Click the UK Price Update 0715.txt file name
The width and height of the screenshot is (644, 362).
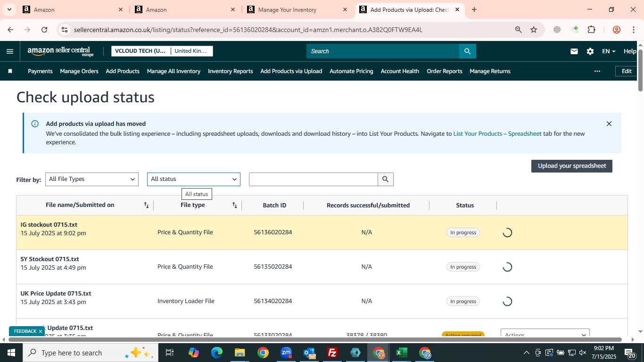56,294
